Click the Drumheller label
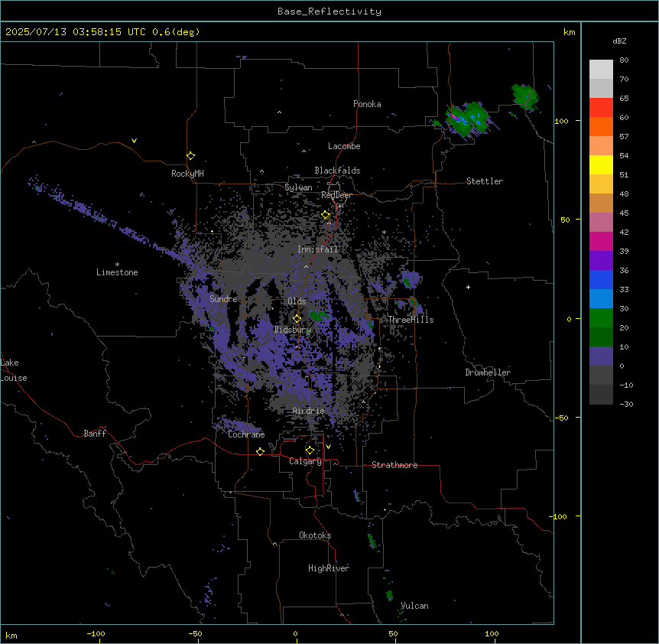This screenshot has width=659, height=644. (x=488, y=372)
